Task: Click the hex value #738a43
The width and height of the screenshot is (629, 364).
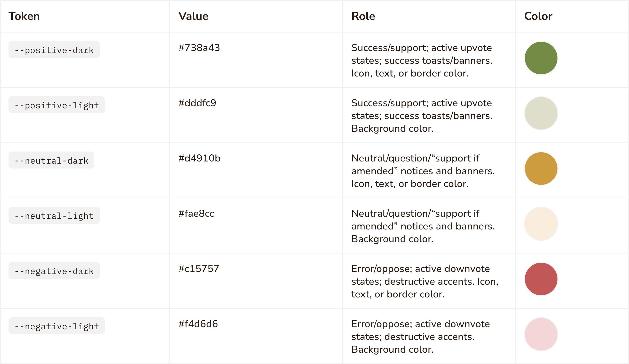Action: [x=199, y=48]
